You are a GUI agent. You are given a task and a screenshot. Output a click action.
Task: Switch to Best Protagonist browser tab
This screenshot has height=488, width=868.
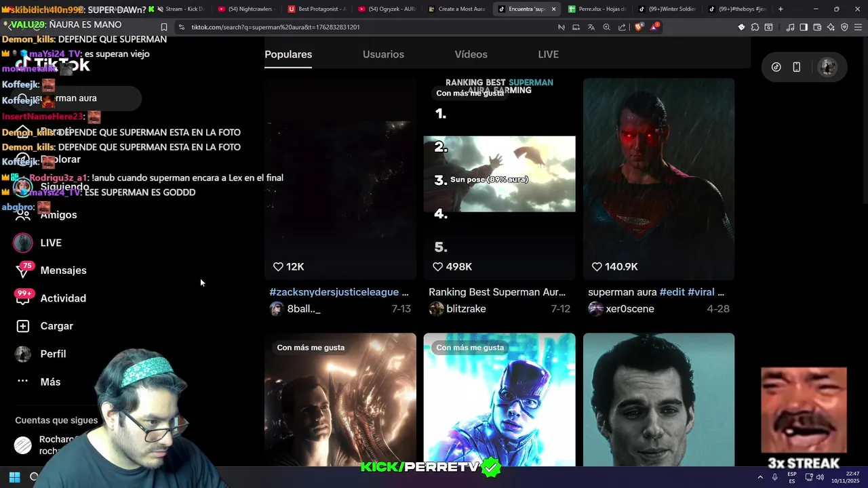[x=317, y=9]
